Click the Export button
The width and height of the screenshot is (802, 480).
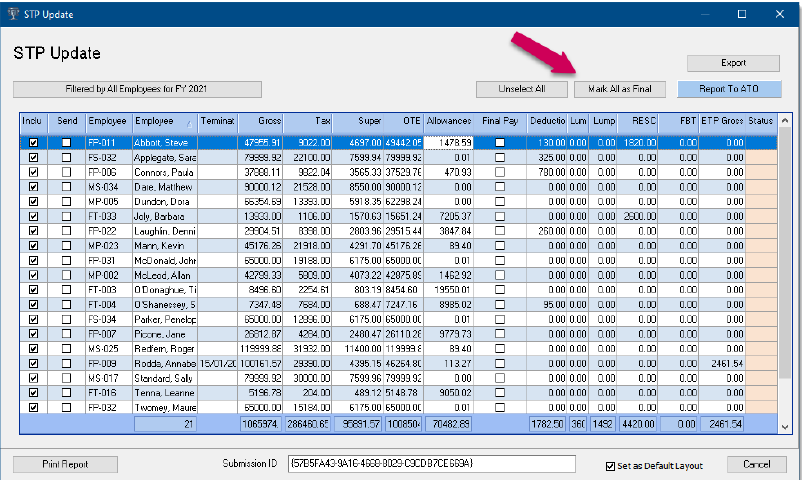pos(733,63)
